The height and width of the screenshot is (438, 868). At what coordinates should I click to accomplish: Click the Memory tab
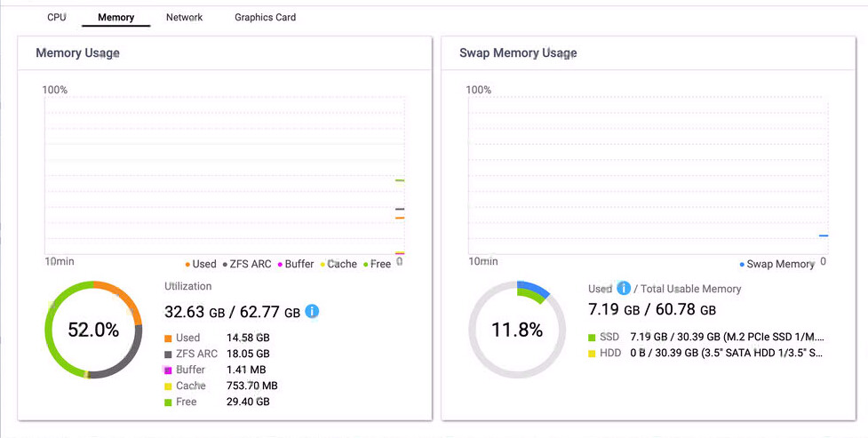(115, 18)
